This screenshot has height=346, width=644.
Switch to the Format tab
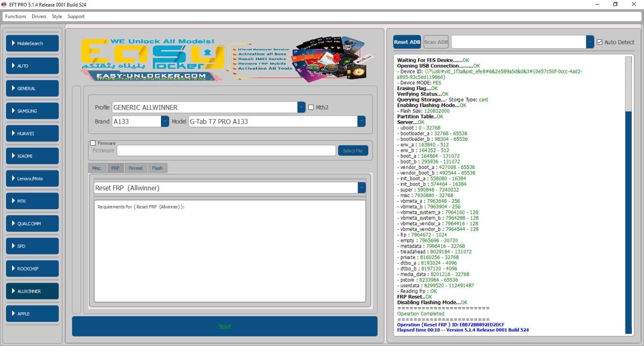tap(135, 168)
